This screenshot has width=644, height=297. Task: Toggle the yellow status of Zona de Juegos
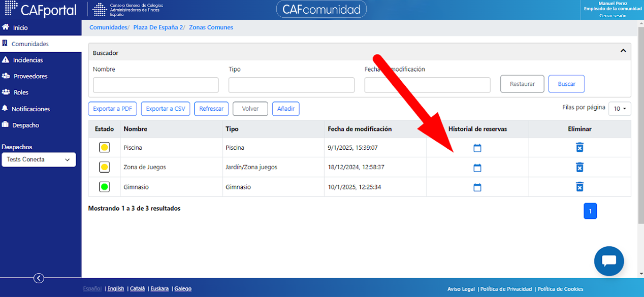coord(104,167)
